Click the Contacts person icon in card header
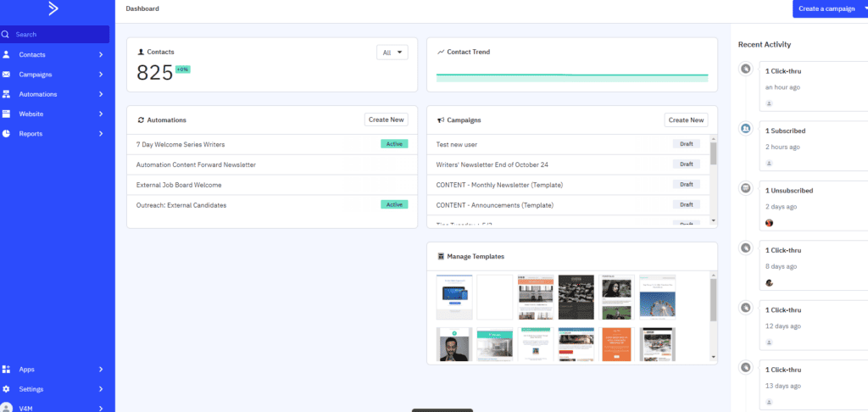Image resolution: width=868 pixels, height=412 pixels. 141,52
